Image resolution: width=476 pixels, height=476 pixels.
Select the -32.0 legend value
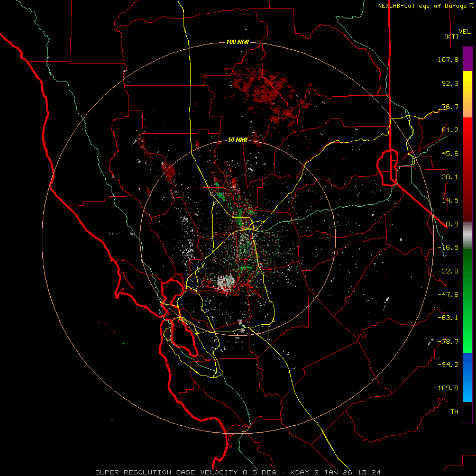(x=448, y=271)
